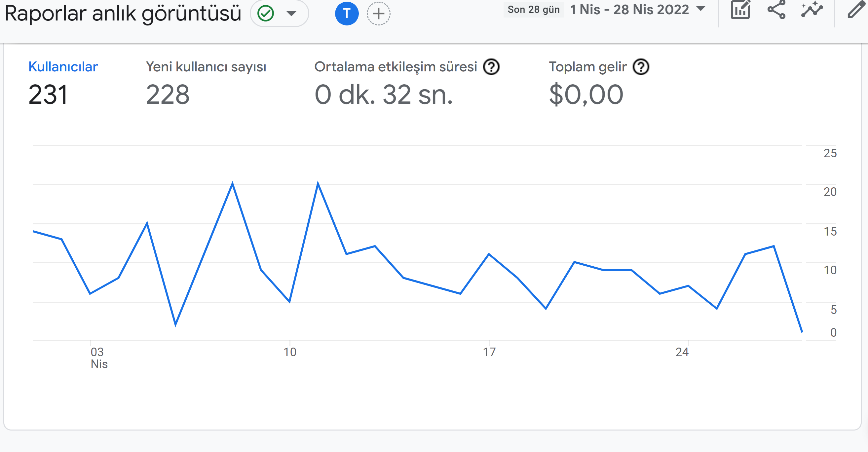Click the 'Son 28 gün' label
Viewport: 868px width, 452px height.
[x=533, y=10]
